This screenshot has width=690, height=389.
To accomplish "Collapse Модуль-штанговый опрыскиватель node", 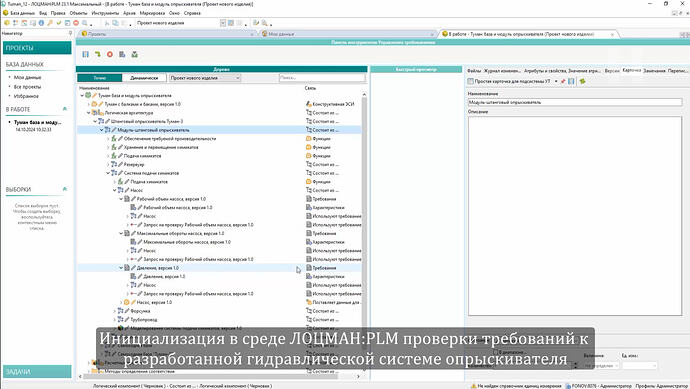I will [x=102, y=130].
